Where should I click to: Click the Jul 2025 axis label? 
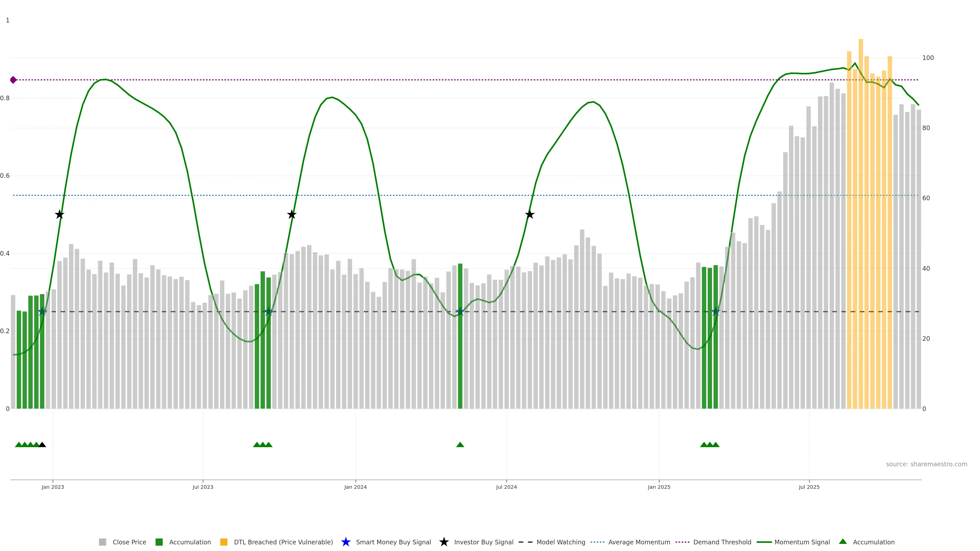[x=809, y=487]
